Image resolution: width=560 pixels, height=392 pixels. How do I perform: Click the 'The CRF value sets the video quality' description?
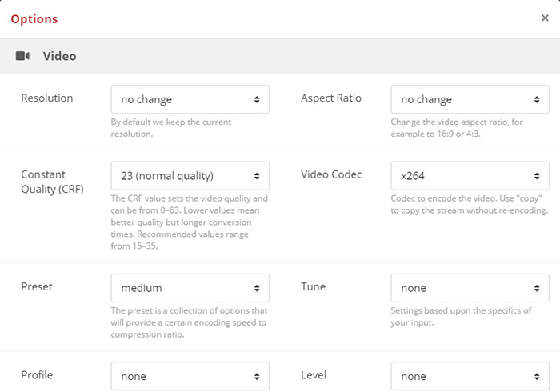coord(190,222)
